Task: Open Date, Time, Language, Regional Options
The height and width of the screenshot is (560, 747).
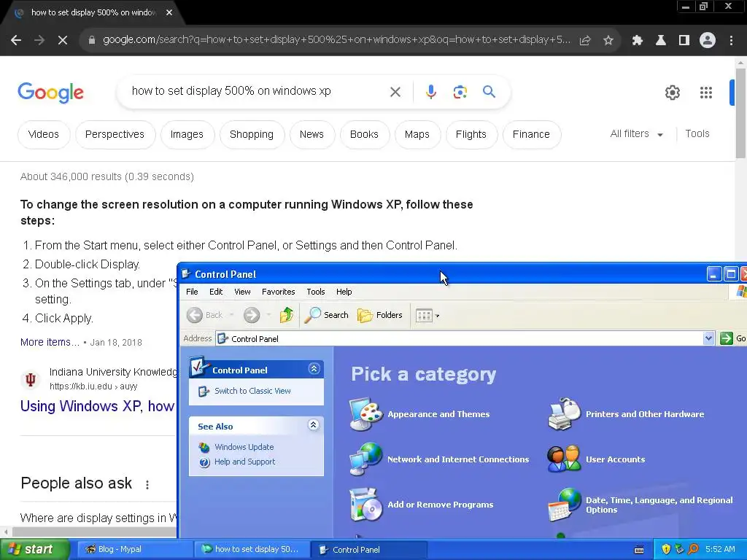Action: coord(640,505)
